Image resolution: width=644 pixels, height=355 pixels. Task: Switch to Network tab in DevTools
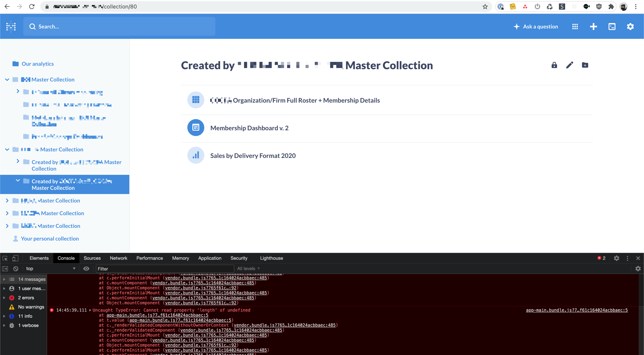pyautogui.click(x=119, y=258)
